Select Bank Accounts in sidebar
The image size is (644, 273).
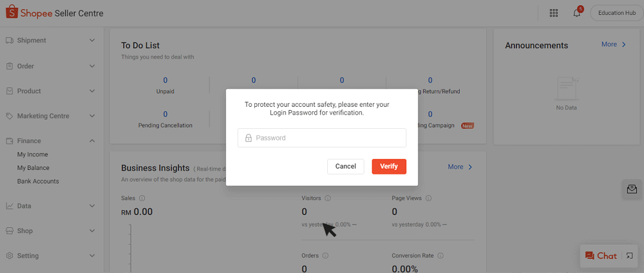click(38, 182)
